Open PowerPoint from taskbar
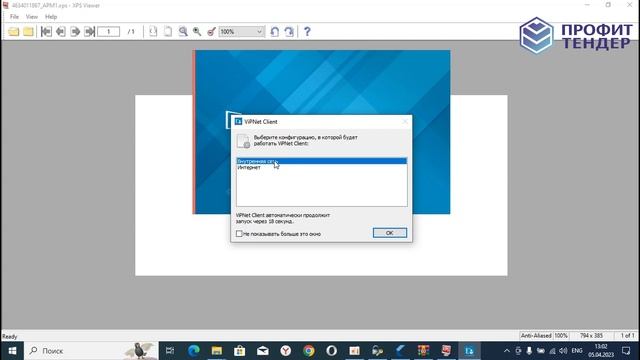 [x=354, y=351]
